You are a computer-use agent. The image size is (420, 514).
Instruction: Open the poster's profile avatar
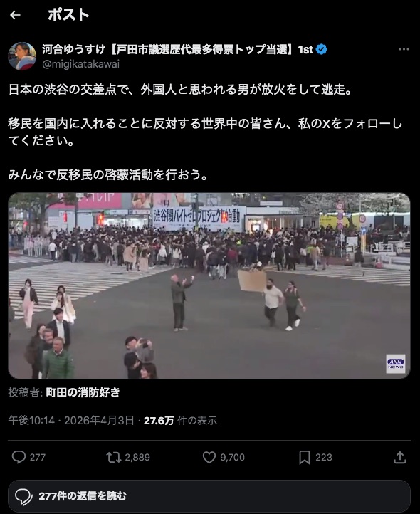[22, 56]
